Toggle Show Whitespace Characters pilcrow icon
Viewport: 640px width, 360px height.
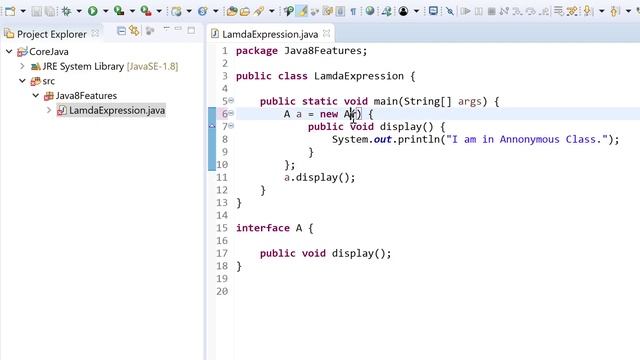click(353, 11)
